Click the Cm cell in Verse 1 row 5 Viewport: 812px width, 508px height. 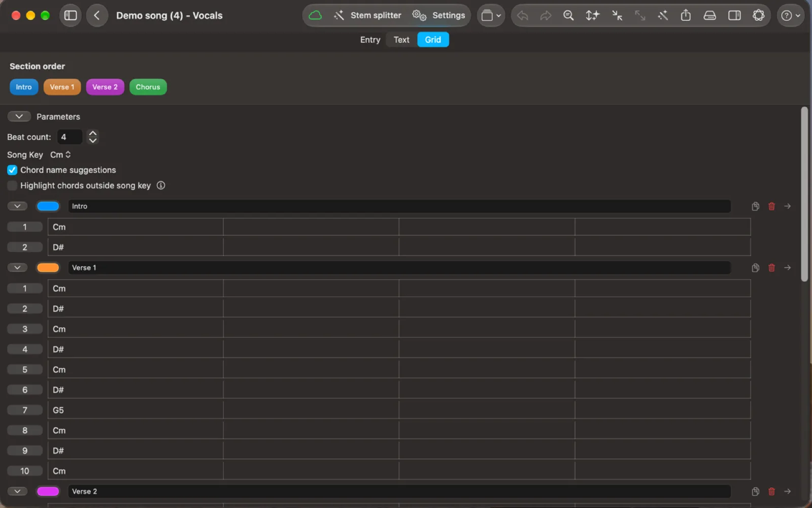[x=136, y=369]
